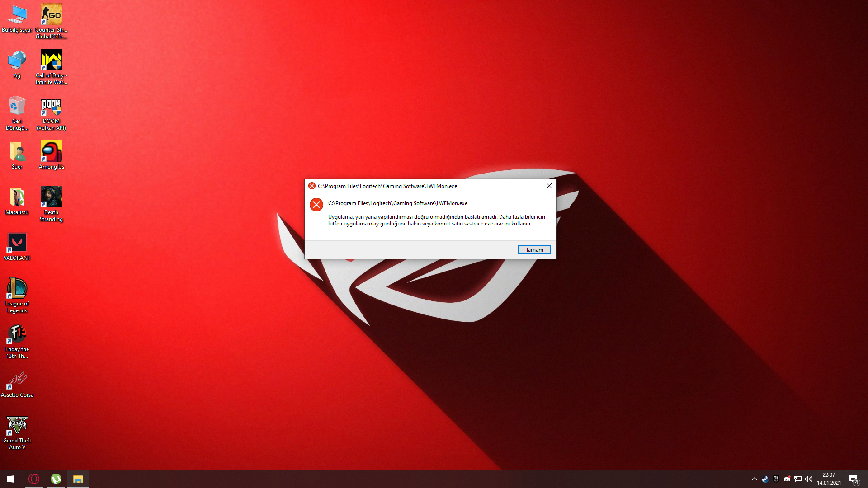Image resolution: width=868 pixels, height=488 pixels.
Task: Open the taskbar clock and date
Action: point(829,479)
